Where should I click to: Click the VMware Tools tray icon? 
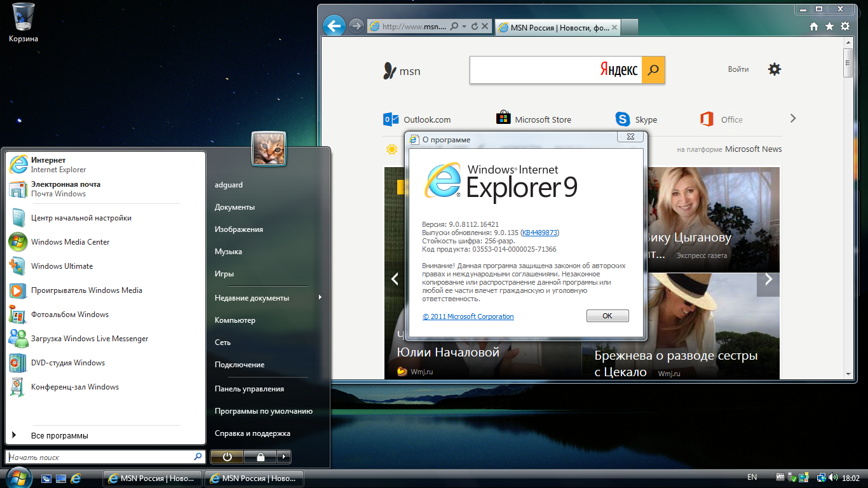780,477
